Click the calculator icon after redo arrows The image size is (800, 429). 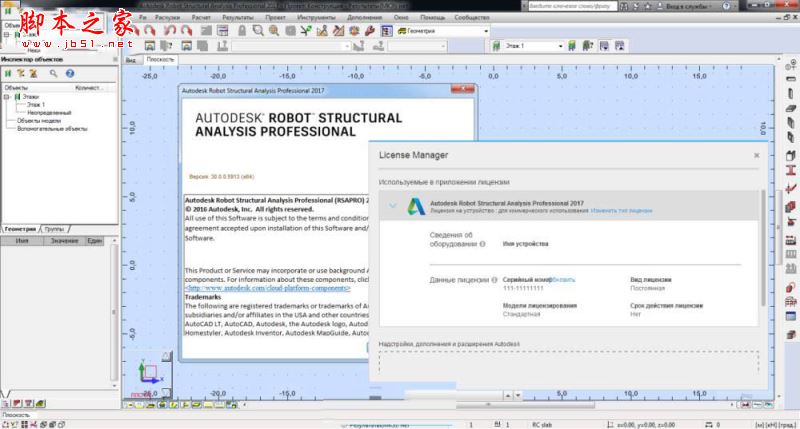206,31
